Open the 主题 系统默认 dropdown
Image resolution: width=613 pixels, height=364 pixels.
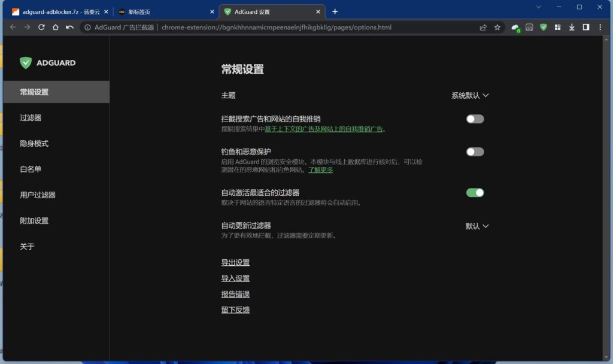click(x=470, y=95)
